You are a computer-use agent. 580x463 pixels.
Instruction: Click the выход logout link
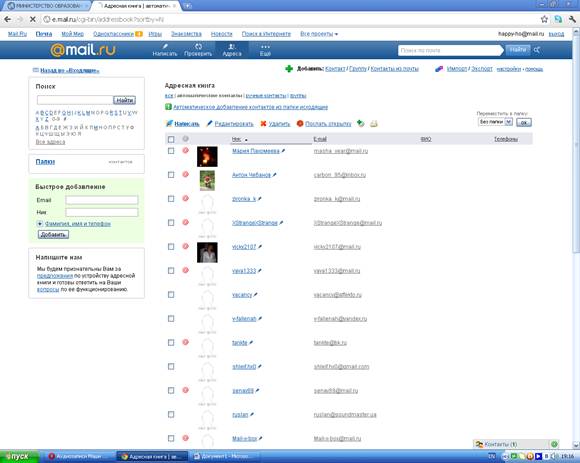[x=556, y=34]
